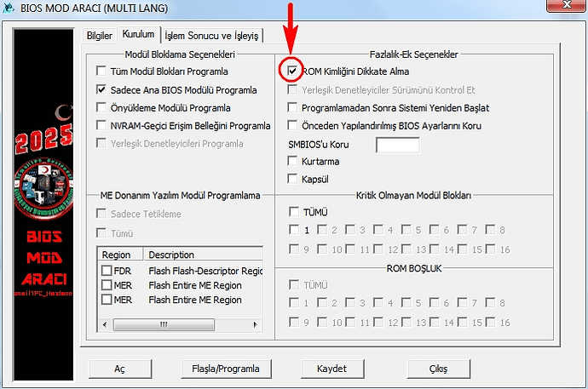
Task: Uncheck Sadece Ana BIOS Modülü Programla
Action: [x=102, y=89]
